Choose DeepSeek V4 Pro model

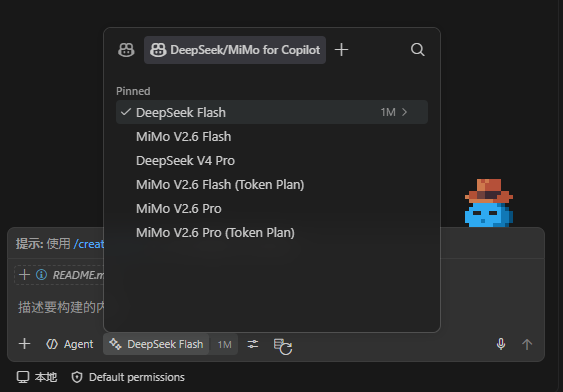pyautogui.click(x=272, y=160)
